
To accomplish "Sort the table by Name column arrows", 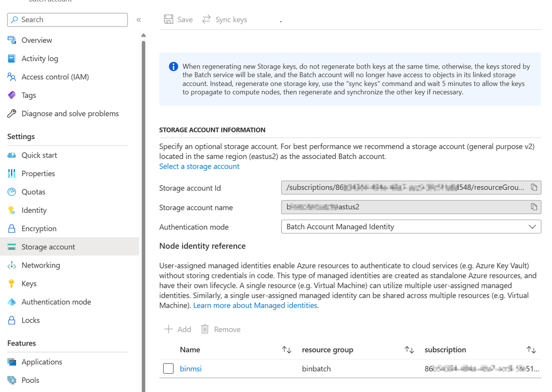I will (x=287, y=350).
